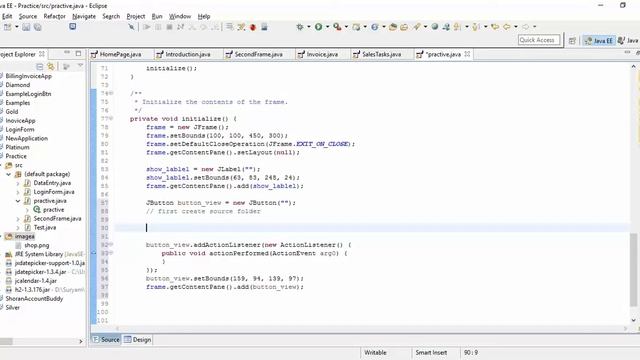This screenshot has width=640, height=360.
Task: Select the shop.png file
Action: [37, 245]
